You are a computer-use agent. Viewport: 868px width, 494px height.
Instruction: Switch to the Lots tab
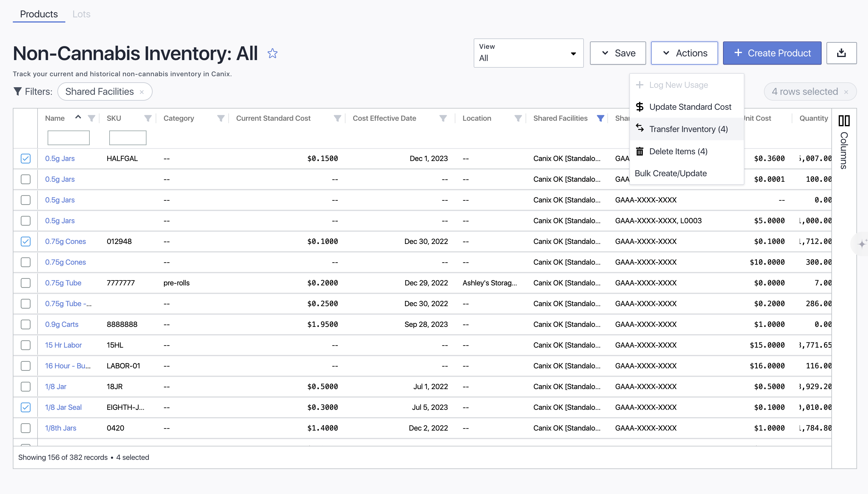[x=81, y=14]
